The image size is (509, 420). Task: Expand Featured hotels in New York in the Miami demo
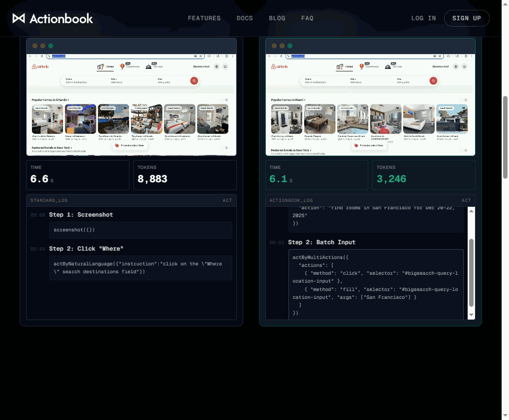[x=291, y=150]
